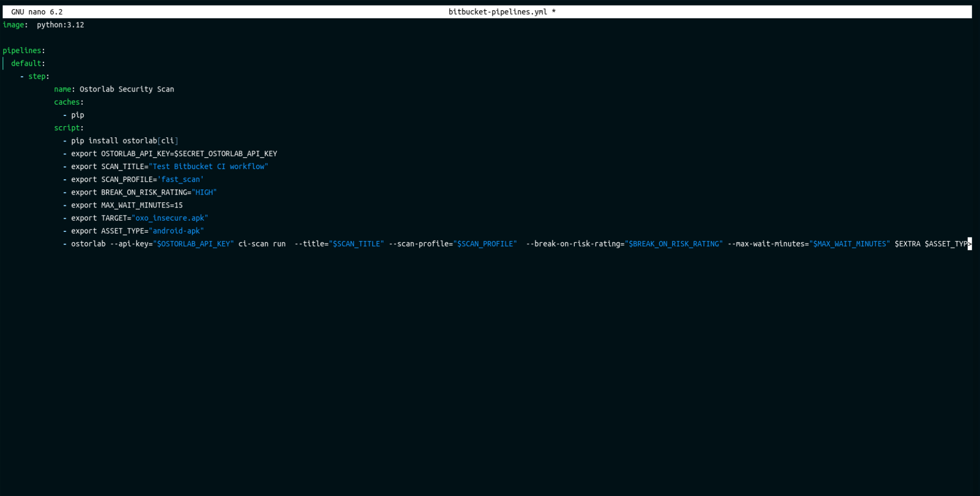Click the "Test Bitbucket CI workflow" string
This screenshot has width=980, height=496.
click(x=208, y=167)
